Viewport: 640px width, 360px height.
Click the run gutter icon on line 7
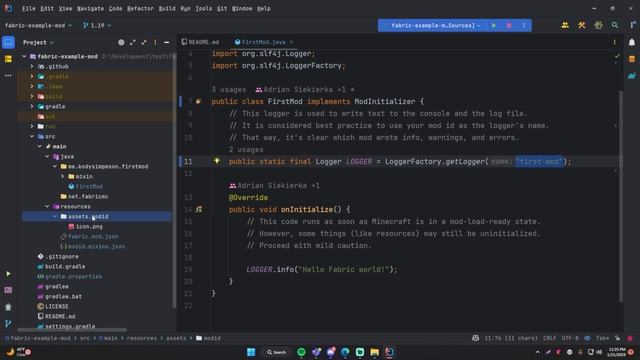click(x=198, y=101)
